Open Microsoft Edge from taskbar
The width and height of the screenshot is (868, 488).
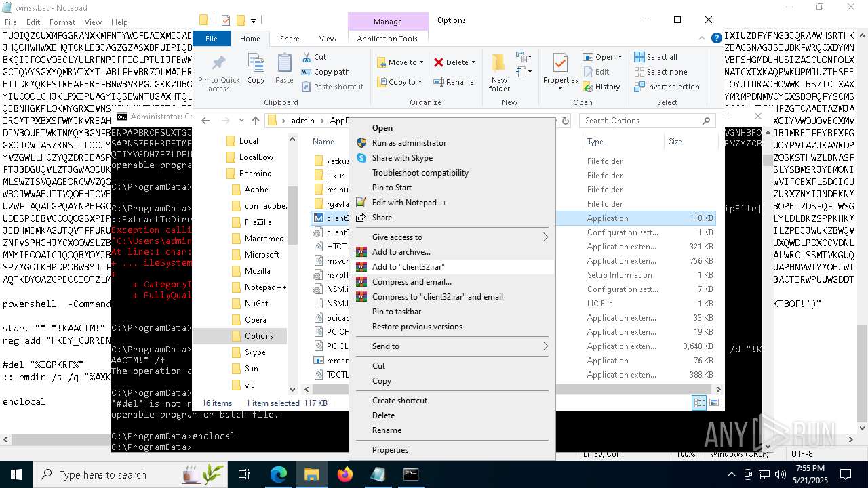coord(279,474)
